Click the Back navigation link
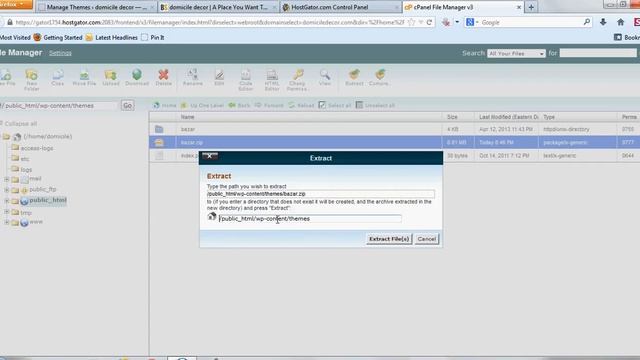640x360 pixels. (x=239, y=105)
